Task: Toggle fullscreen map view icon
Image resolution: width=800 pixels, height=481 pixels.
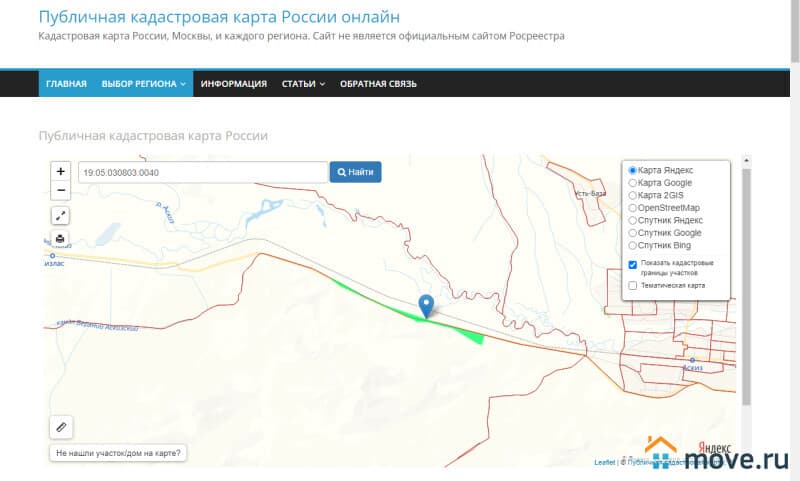Action: [61, 216]
